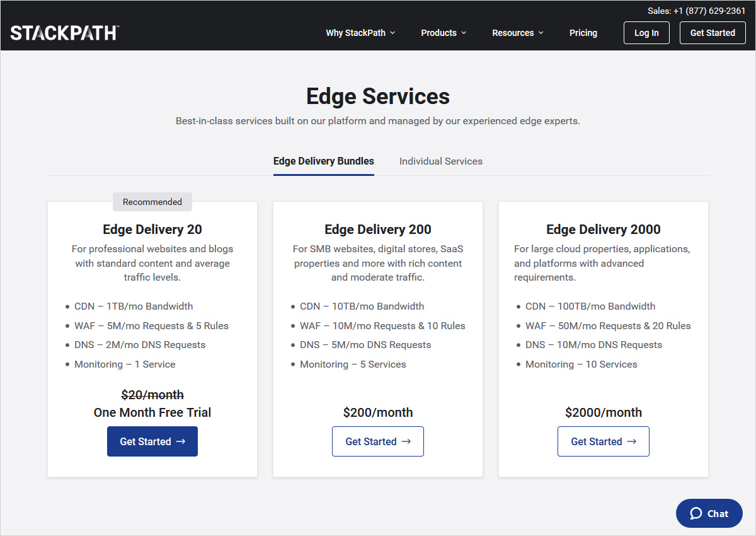Click the StackPath logo

click(64, 33)
